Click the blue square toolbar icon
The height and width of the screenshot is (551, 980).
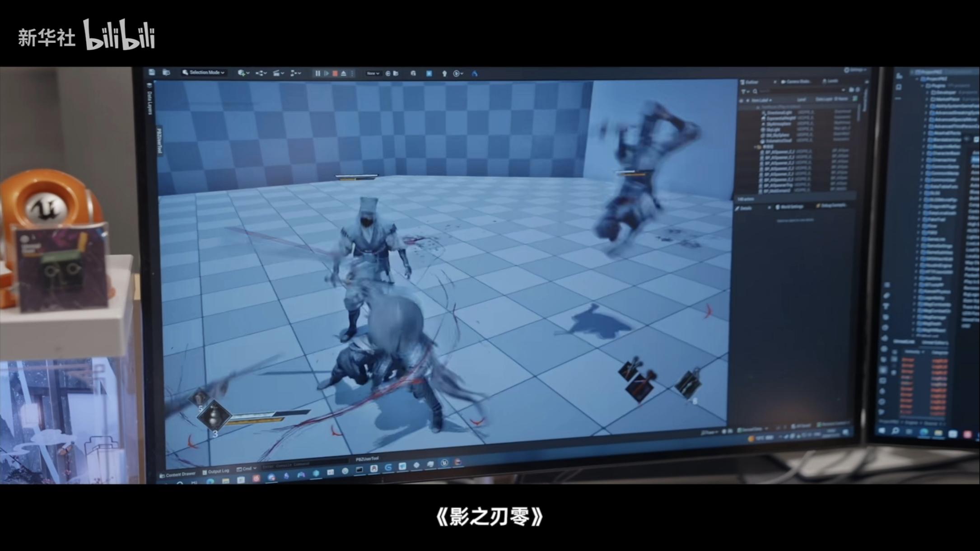tap(429, 73)
